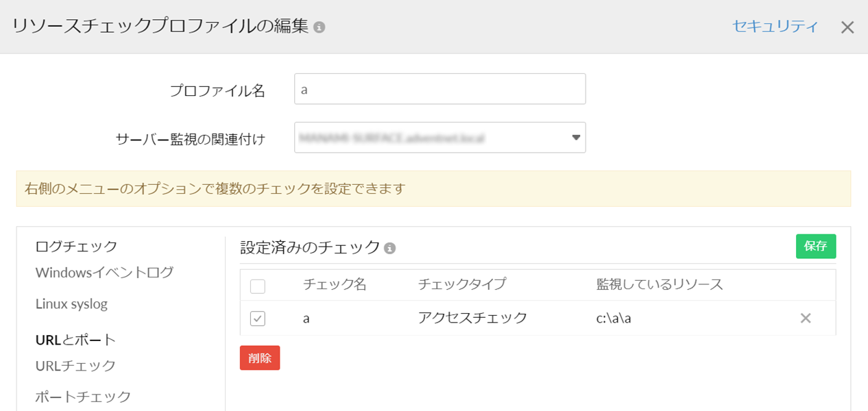Close the リソースチェックプロファイルの編集 dialog
The width and height of the screenshot is (868, 411).
click(x=847, y=27)
